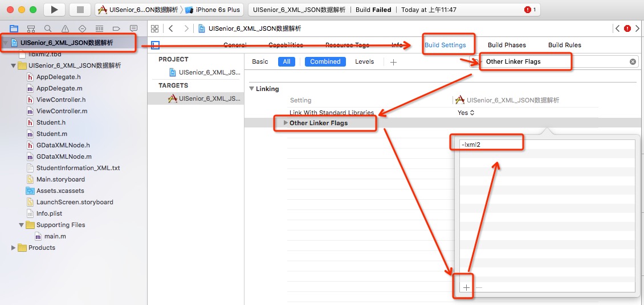Viewport: 644px width, 305px height.
Task: Click the red issue indicator in jump bar
Action: 627,28
